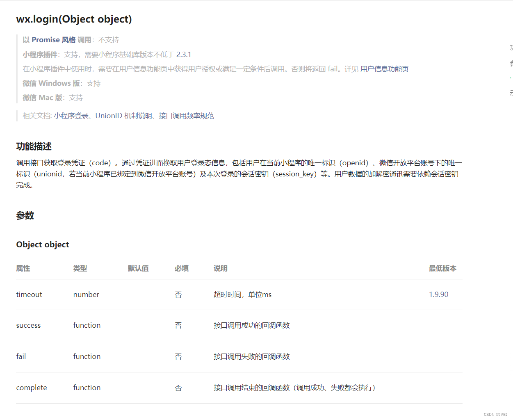Click function type in complete row
The width and height of the screenshot is (513, 420).
(x=87, y=388)
